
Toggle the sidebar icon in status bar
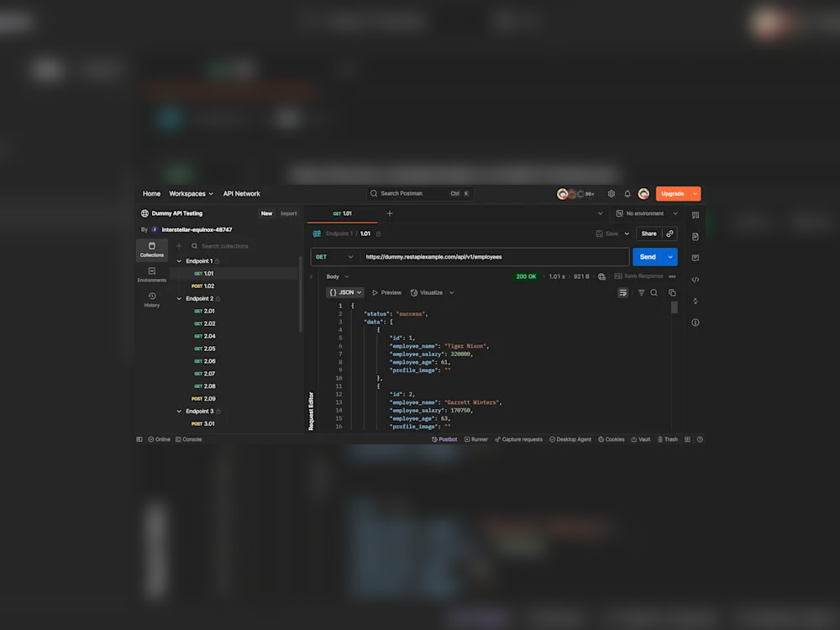(139, 439)
